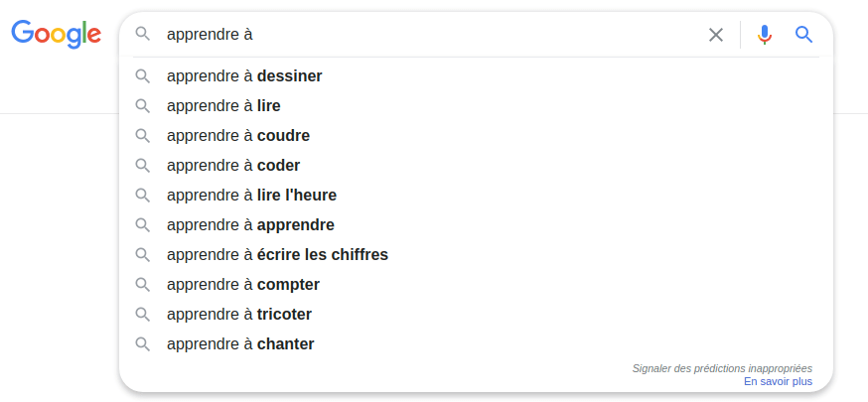This screenshot has height=402, width=868.
Task: Pick the 'apprendre à compter' suggestion
Action: [x=243, y=285]
